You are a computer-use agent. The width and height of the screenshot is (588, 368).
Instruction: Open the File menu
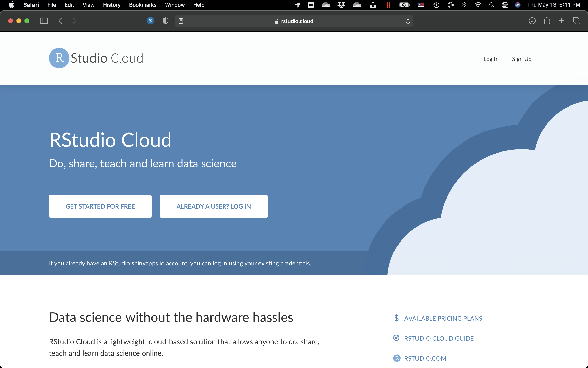[x=52, y=5]
